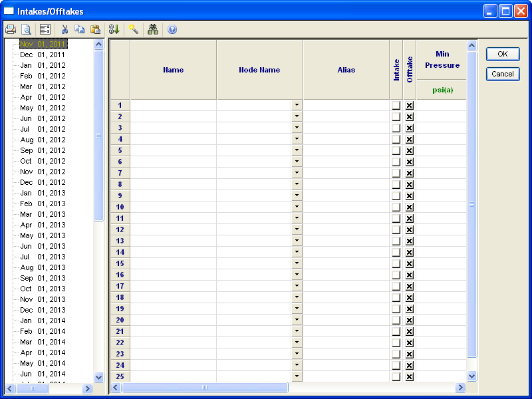This screenshot has height=399, width=532.
Task: Check the Intake checkbox in row 1
Action: [396, 105]
